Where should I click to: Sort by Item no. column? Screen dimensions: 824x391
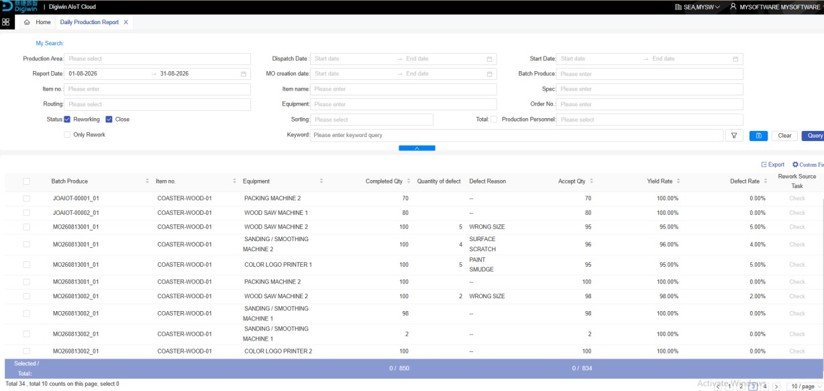click(234, 181)
